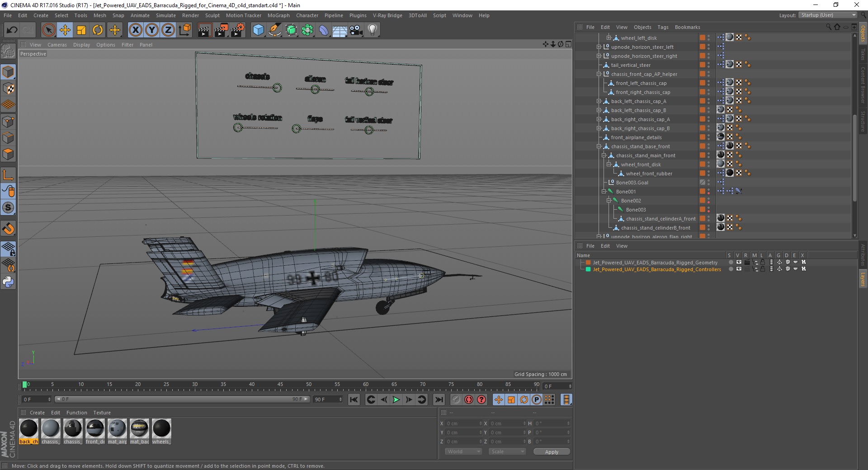Toggle visibility of Rigged_Geometry layer
The image size is (868, 470).
739,262
